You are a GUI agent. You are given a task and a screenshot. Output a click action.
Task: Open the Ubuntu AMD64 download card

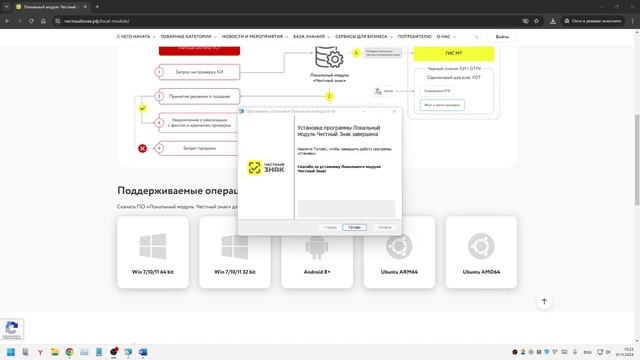pyautogui.click(x=481, y=252)
